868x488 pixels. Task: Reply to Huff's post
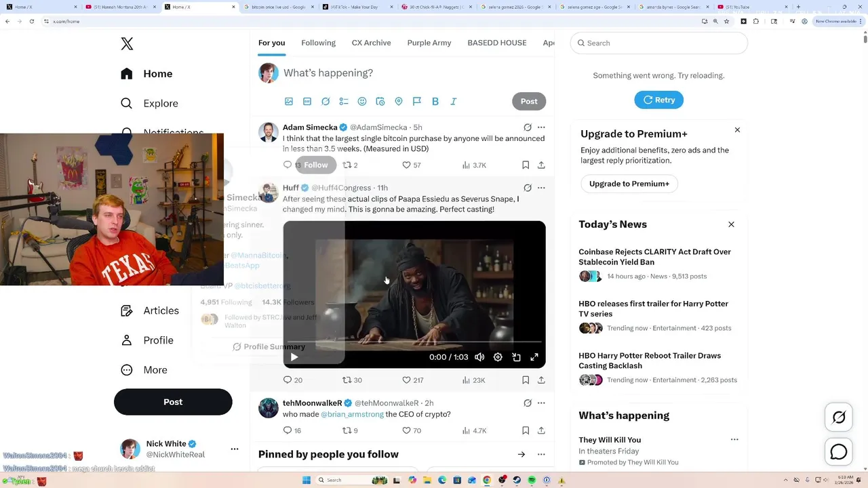pos(293,380)
